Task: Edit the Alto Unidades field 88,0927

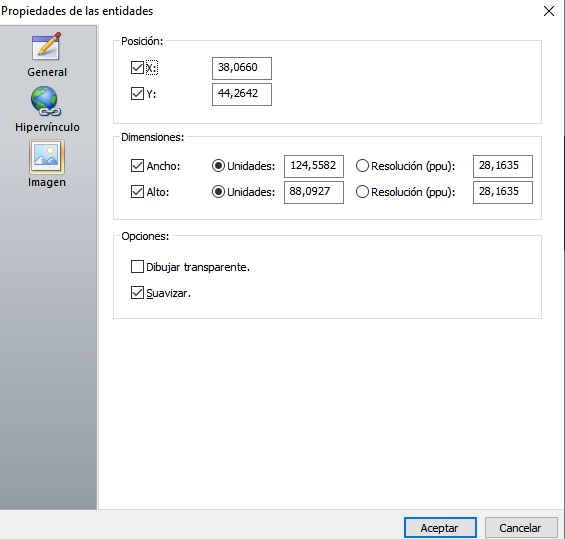Action: coord(314,192)
